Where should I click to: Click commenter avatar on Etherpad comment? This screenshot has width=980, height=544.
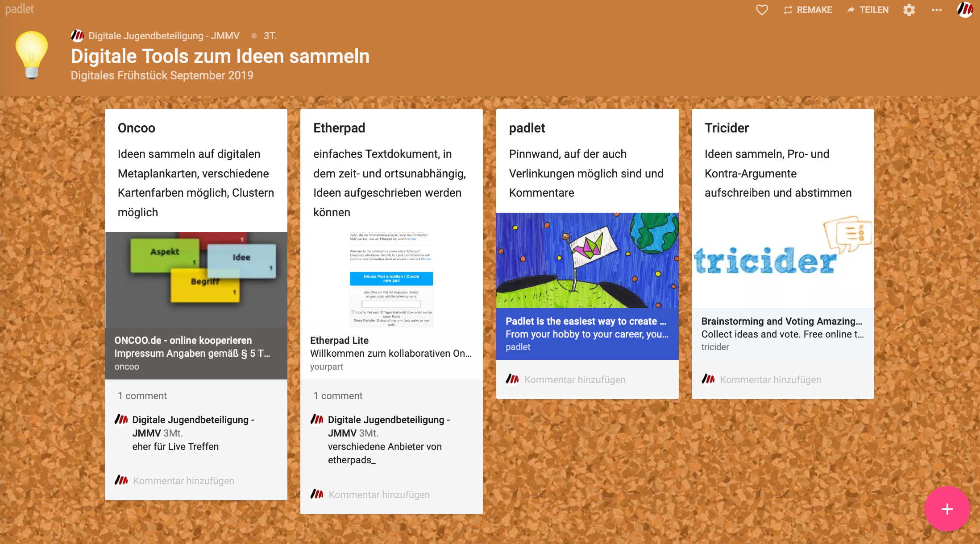point(317,420)
